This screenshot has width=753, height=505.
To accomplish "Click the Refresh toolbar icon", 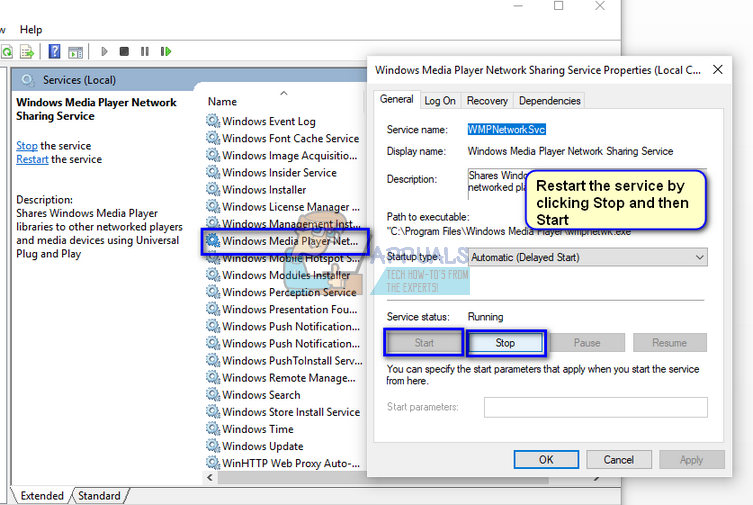I will [7, 51].
